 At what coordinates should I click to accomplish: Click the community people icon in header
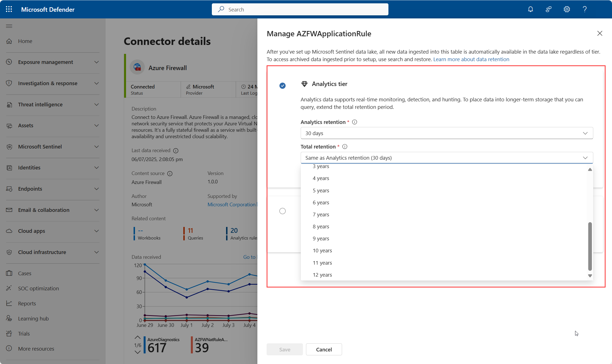[x=548, y=9]
